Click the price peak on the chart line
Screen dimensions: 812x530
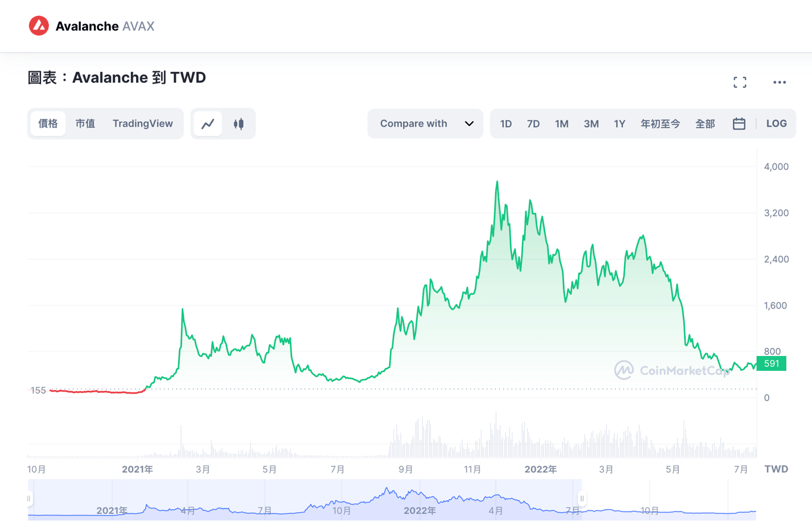497,182
